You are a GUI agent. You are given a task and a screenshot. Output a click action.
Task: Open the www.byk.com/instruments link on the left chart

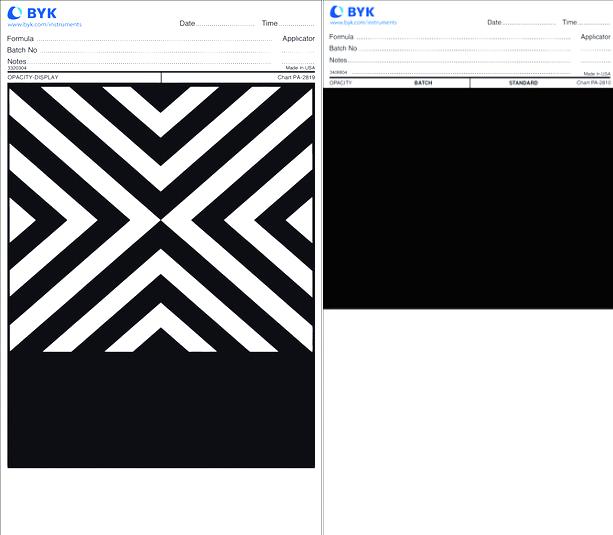tap(45, 24)
